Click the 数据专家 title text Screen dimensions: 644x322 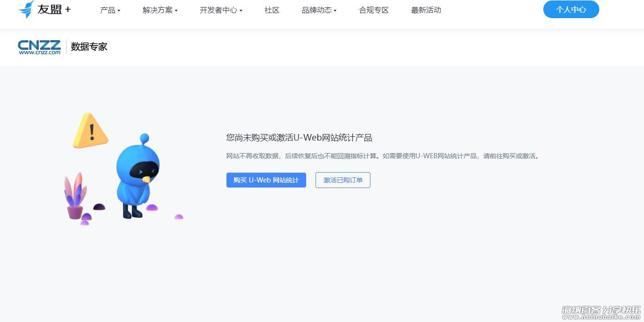tap(89, 47)
